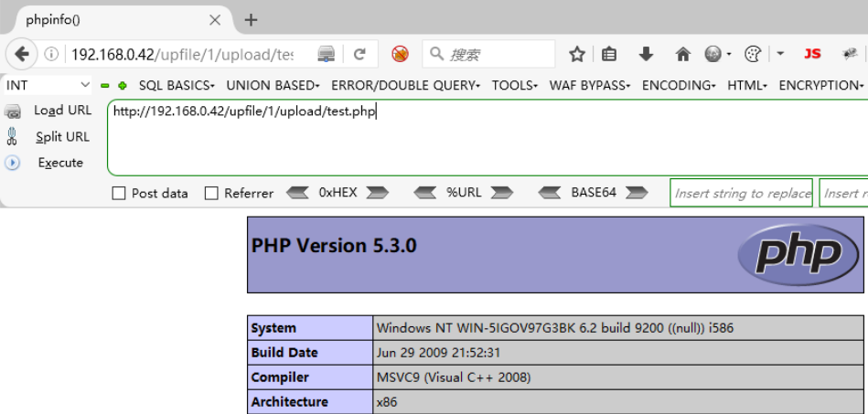Click the globe toolbar icon
Screen dimensions: 868x414
point(713,54)
